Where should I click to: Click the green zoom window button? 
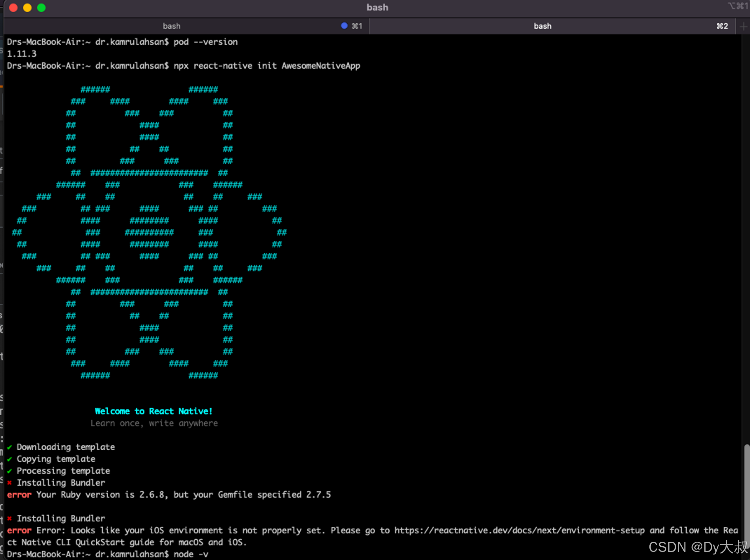pyautogui.click(x=41, y=8)
